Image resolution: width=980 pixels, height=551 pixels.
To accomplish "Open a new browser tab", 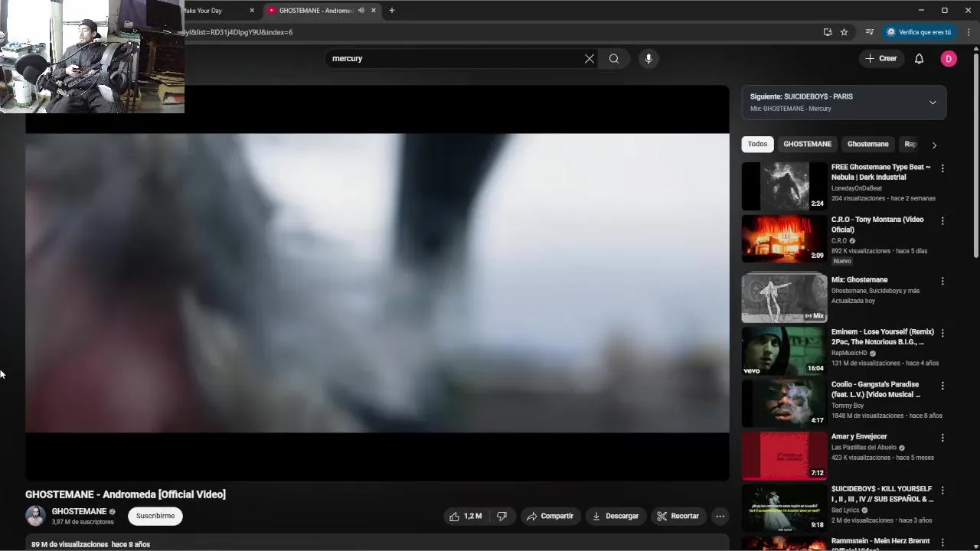I will point(392,11).
